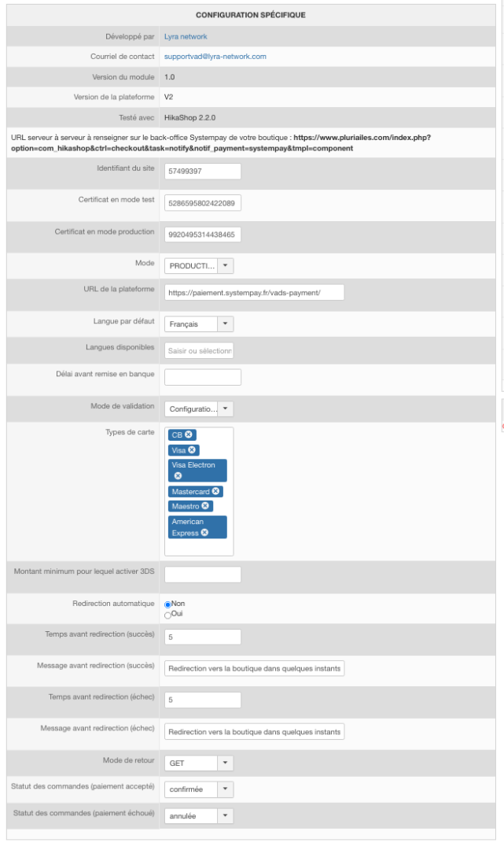Remove the American Express tag

pyautogui.click(x=204, y=532)
